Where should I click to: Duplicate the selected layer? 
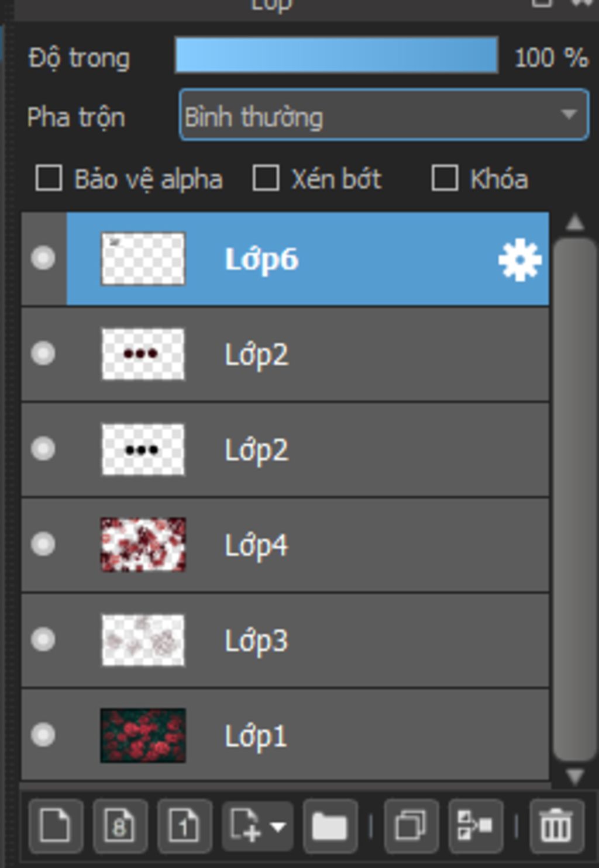(x=411, y=826)
